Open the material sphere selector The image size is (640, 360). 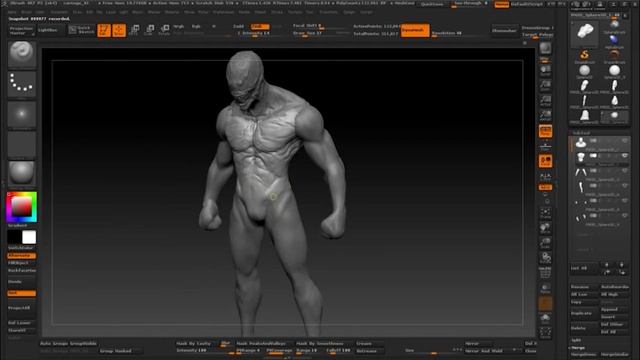coord(22,173)
